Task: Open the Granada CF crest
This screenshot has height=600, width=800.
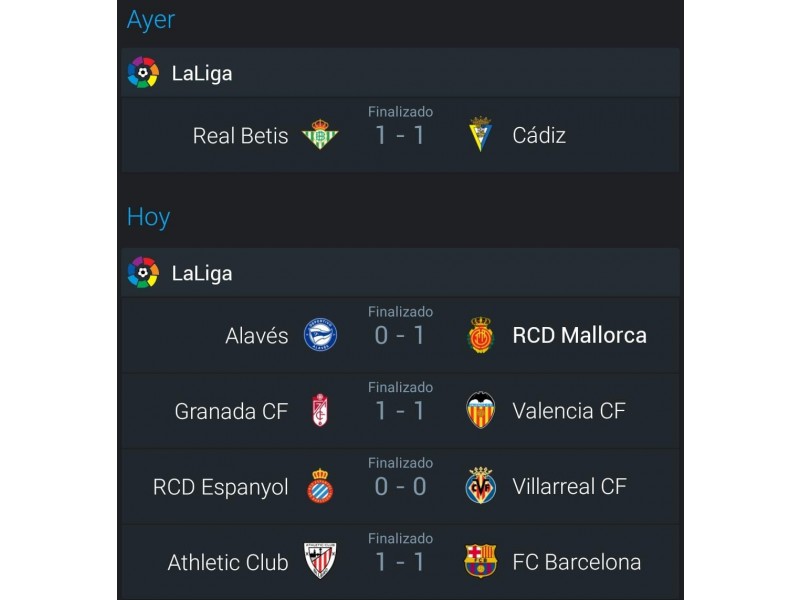Action: 320,410
